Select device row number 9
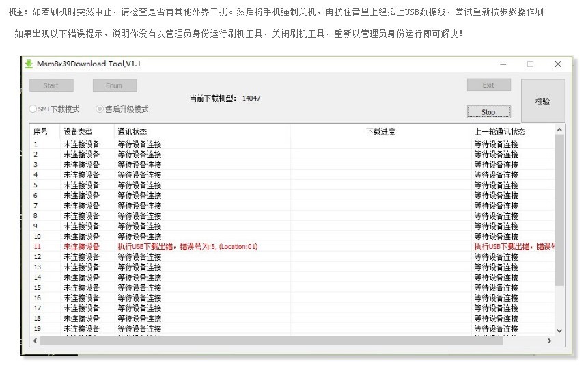This screenshot has width=588, height=372. pos(292,226)
